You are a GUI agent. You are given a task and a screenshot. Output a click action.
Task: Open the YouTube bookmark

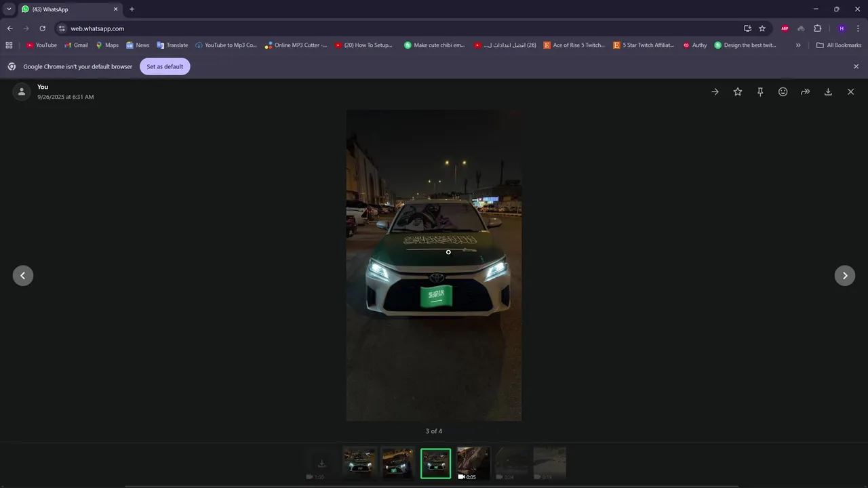click(x=41, y=45)
